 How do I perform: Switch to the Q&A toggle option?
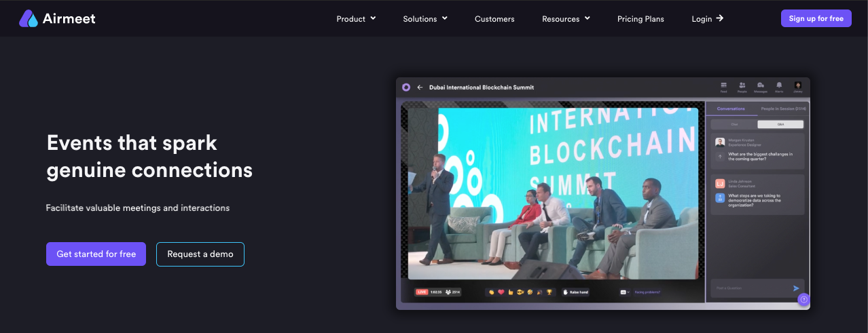pyautogui.click(x=780, y=124)
